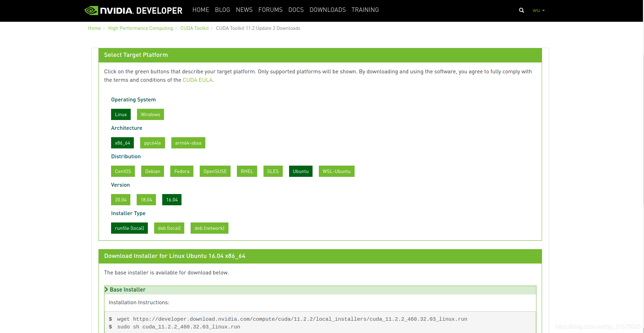
Task: Open the FORUMS navigation item
Action: coord(270,10)
